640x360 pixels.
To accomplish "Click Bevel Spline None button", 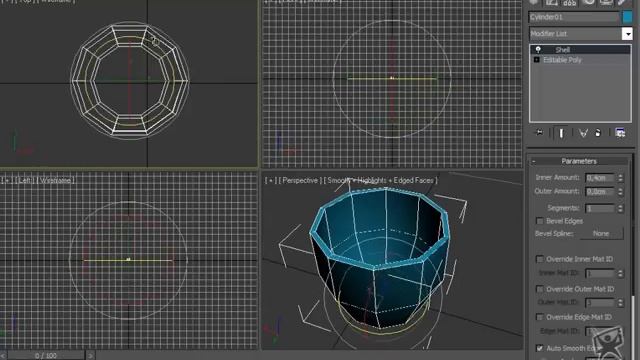I will pyautogui.click(x=601, y=233).
